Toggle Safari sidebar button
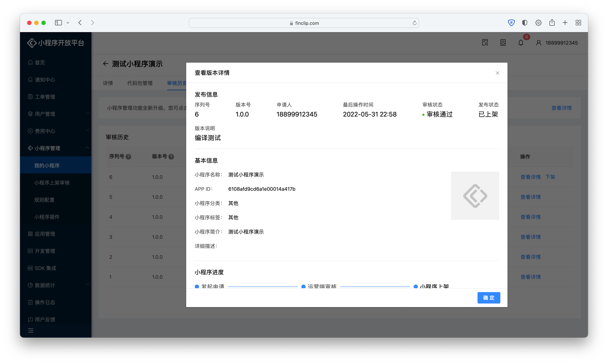Screen dimensions: 608x364 [58, 22]
